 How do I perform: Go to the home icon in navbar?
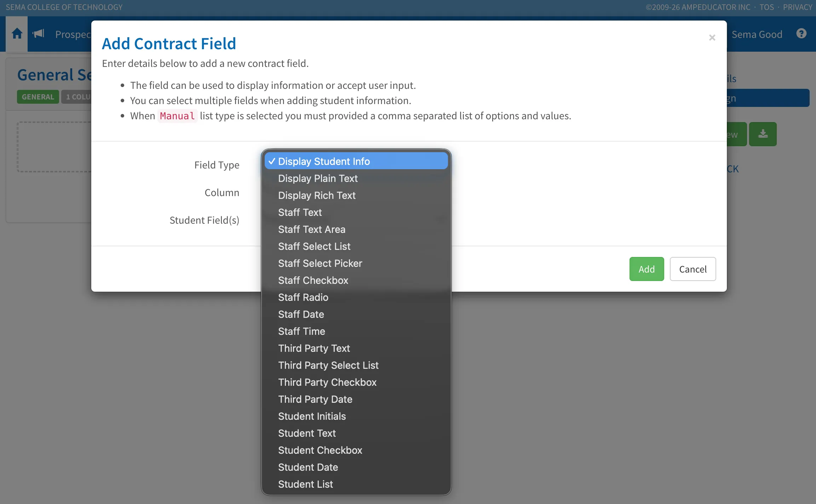point(17,34)
